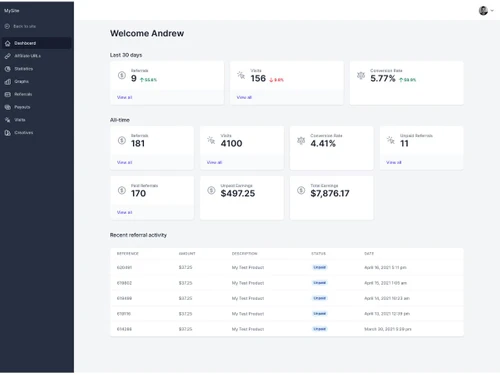
Task: Click cursor icon on the 156 Visits card
Action: pos(241,75)
